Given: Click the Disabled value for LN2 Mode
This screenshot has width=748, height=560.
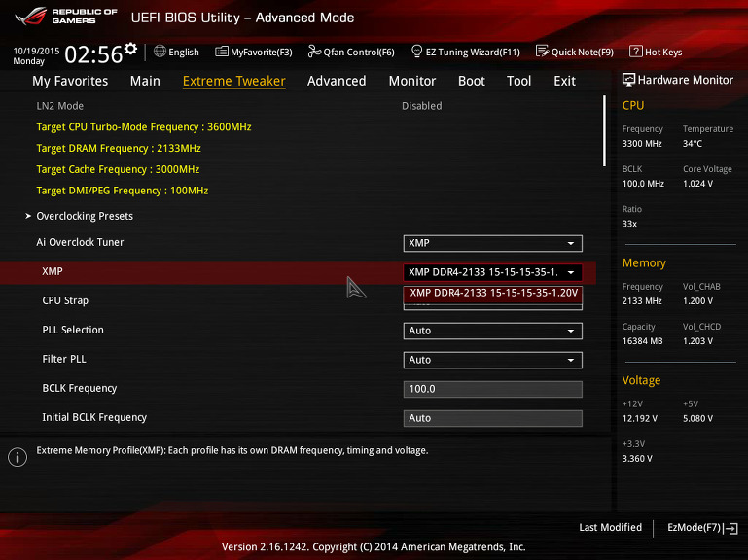Looking at the screenshot, I should tap(422, 106).
